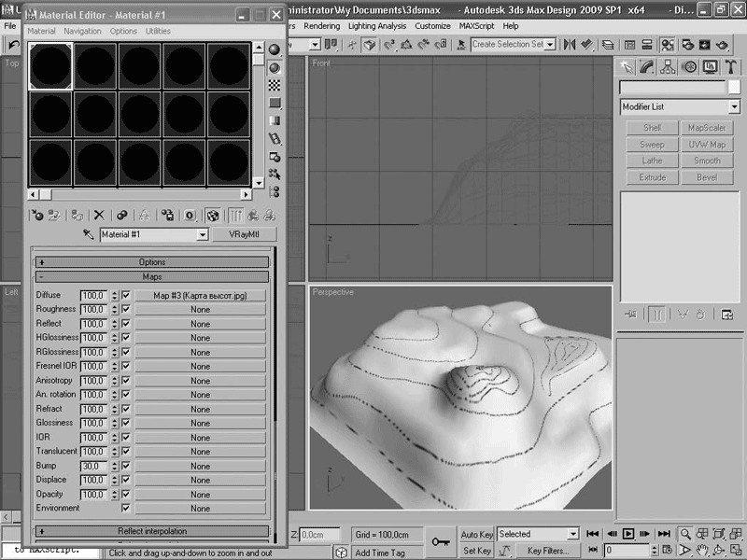Click the Reset Map/Mtl X icon
The height and width of the screenshot is (560, 747).
tap(99, 216)
